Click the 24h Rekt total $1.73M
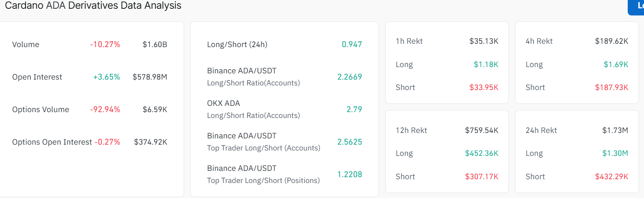Screen dimensions: 644x198 [615, 130]
